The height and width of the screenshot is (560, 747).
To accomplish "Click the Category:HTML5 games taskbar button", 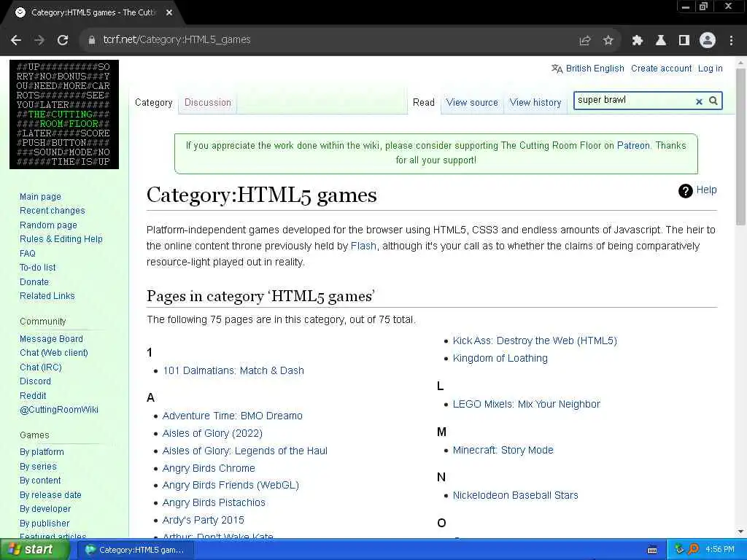I will (135, 550).
